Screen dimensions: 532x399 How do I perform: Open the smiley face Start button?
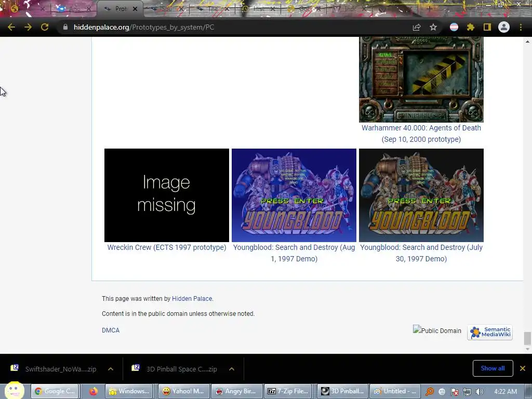coord(14,390)
